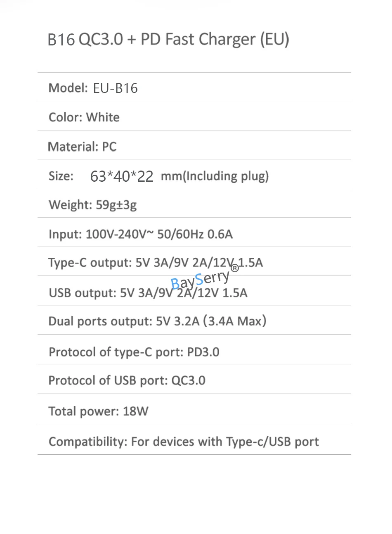The image size is (392, 534).
Task: Click the Compatibility row text
Action: (x=184, y=441)
